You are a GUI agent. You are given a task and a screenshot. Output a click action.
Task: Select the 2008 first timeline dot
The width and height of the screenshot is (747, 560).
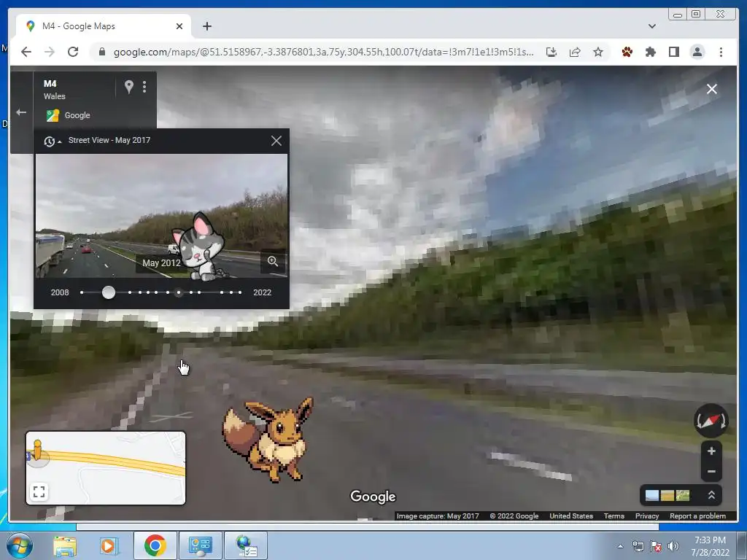coord(82,292)
